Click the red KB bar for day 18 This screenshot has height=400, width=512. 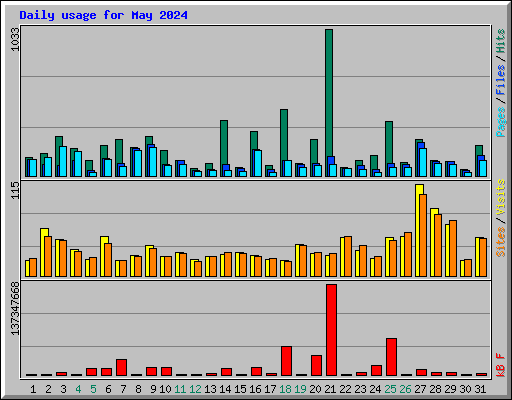286,361
